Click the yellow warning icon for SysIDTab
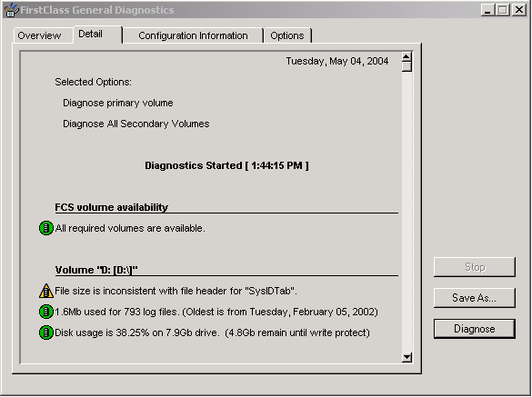 coord(46,291)
